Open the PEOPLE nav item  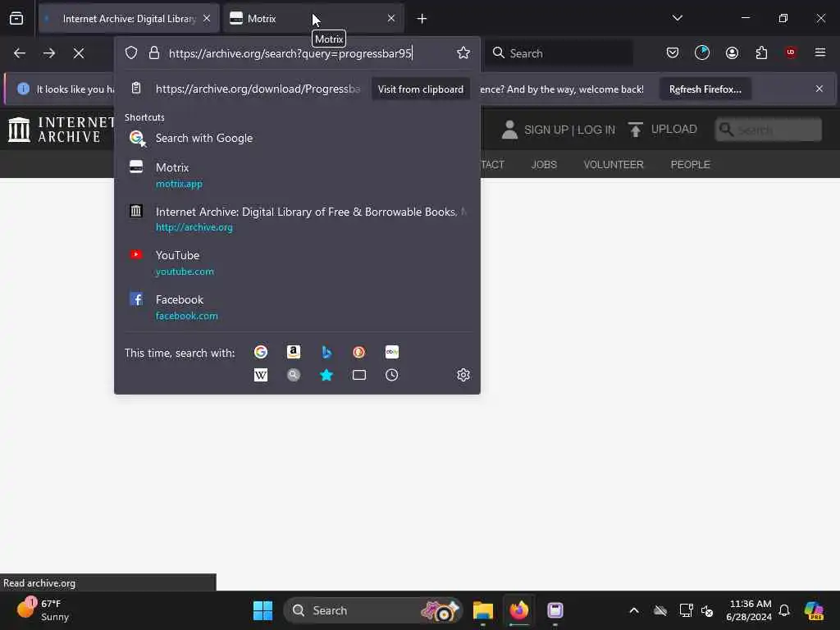[690, 164]
